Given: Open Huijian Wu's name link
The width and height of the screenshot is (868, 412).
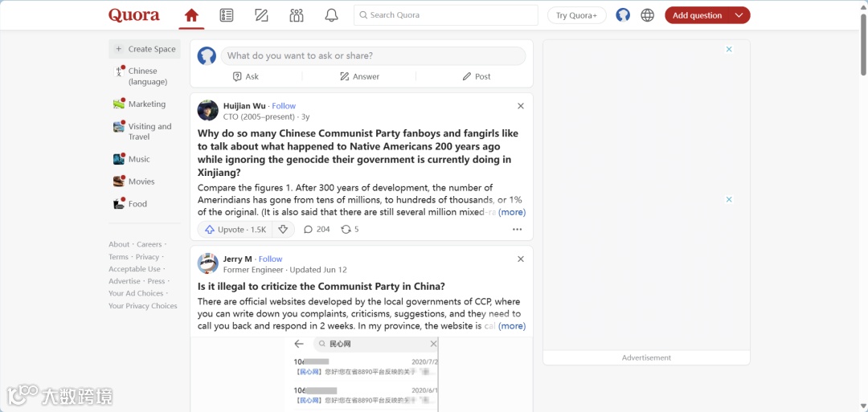Looking at the screenshot, I should click(x=244, y=106).
